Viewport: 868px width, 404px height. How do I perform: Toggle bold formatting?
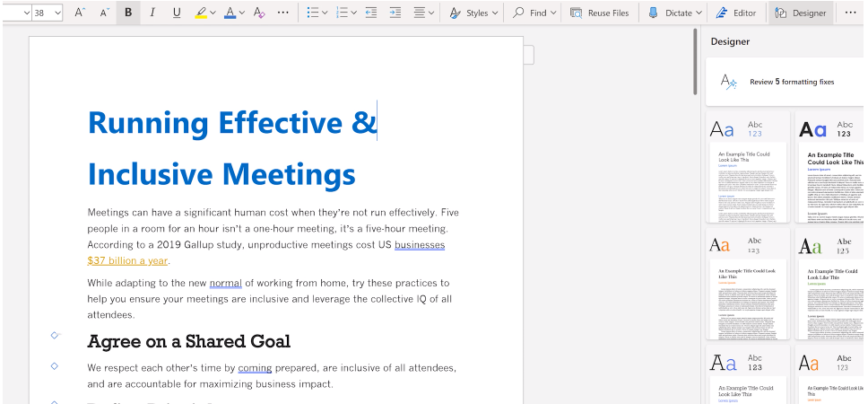[x=128, y=13]
